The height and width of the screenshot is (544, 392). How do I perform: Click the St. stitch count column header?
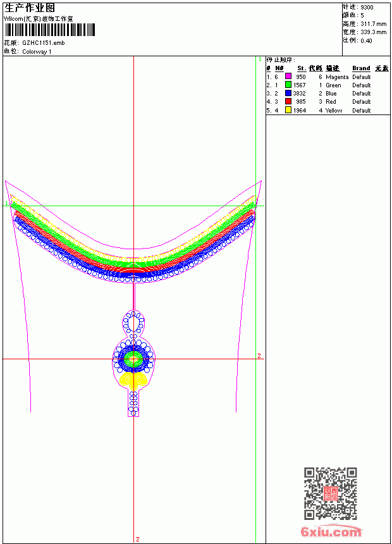(x=302, y=68)
